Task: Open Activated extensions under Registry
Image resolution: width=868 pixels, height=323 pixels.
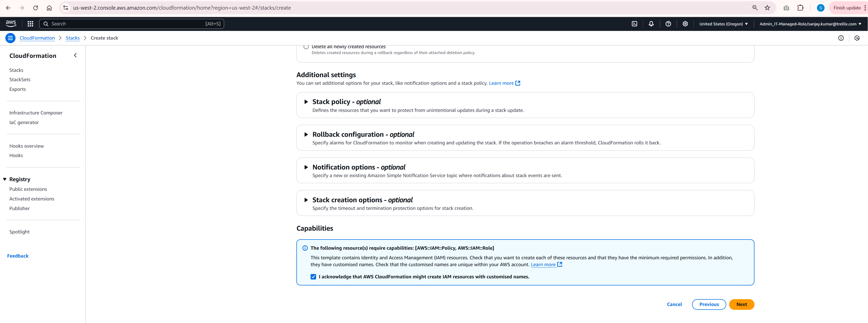Action: 32,198
